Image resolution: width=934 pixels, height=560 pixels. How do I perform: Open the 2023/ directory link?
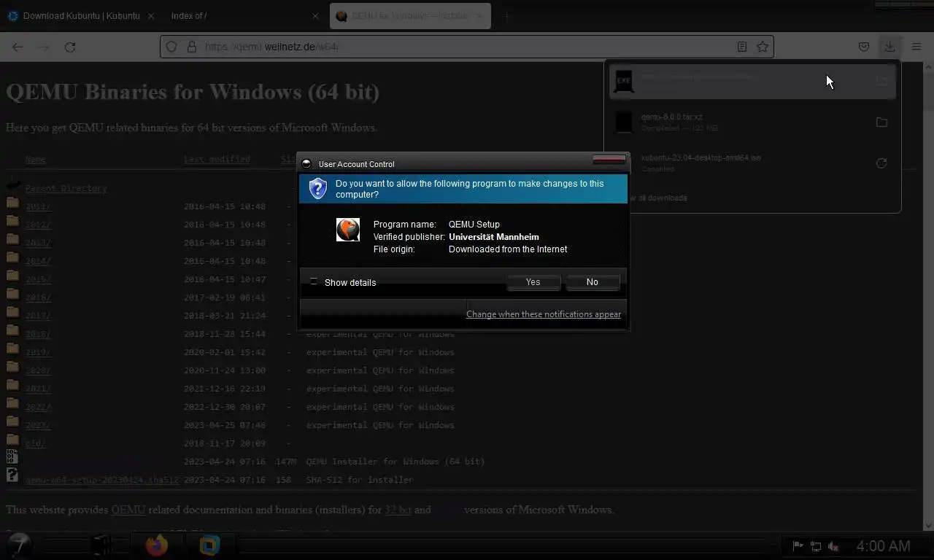point(38,425)
